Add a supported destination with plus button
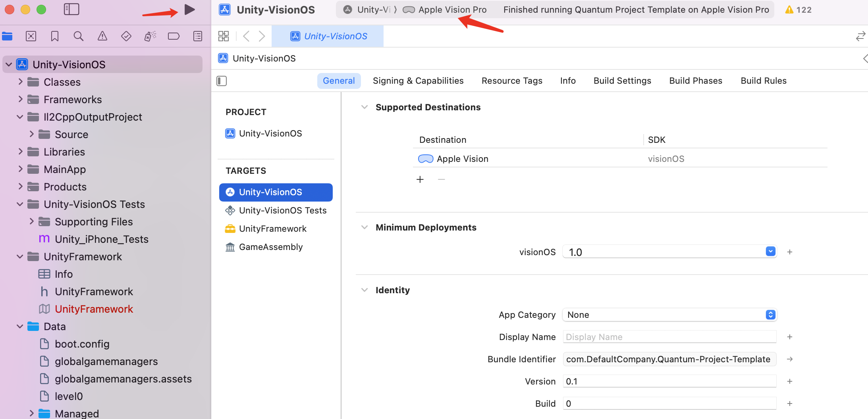 (x=420, y=179)
